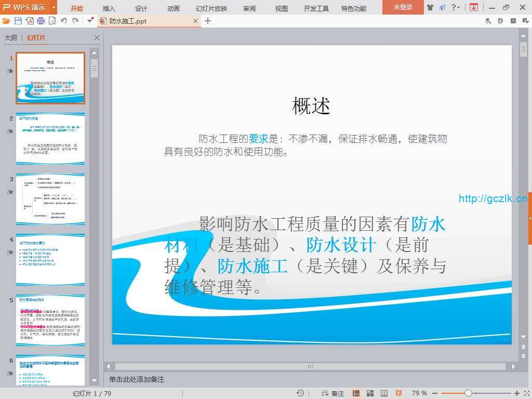Image resolution: width=532 pixels, height=399 pixels.
Task: Open the WPS 演示 application menu dropdown arrow
Action: click(54, 8)
